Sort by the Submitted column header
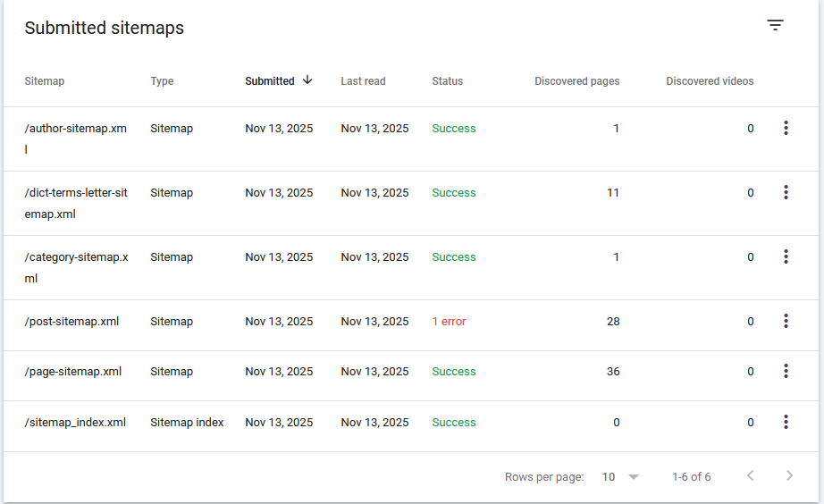The height and width of the screenshot is (504, 824). (x=270, y=81)
